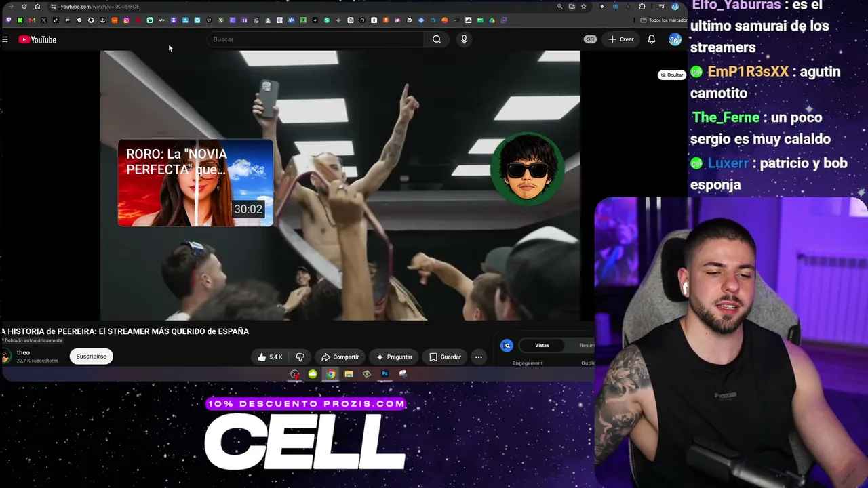The image size is (868, 488).
Task: Click the Engagement column label
Action: click(528, 363)
